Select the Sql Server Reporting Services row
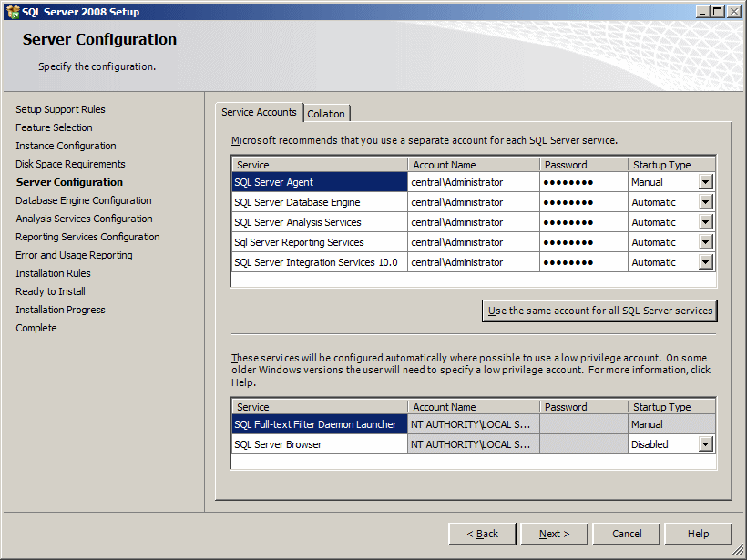The height and width of the screenshot is (560, 747). (320, 242)
